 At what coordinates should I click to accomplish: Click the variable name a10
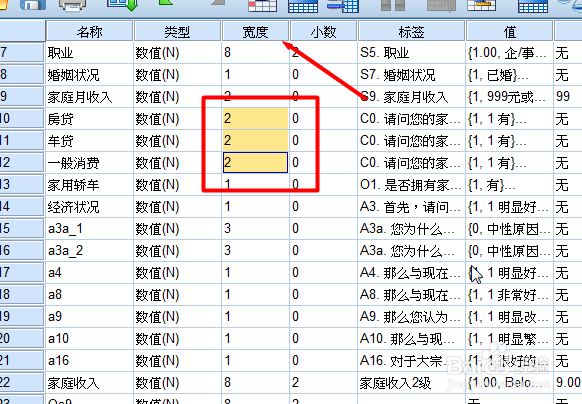click(x=58, y=338)
